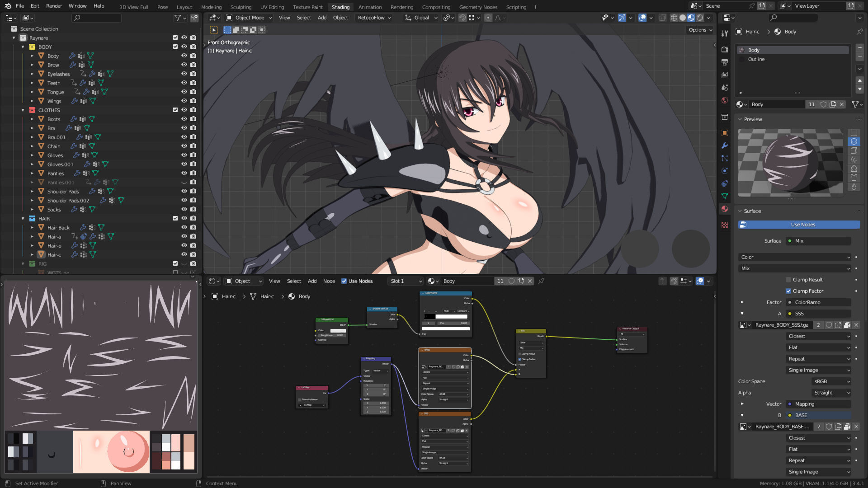Open the Object Mode dropdown
The width and height of the screenshot is (868, 488).
pos(249,18)
